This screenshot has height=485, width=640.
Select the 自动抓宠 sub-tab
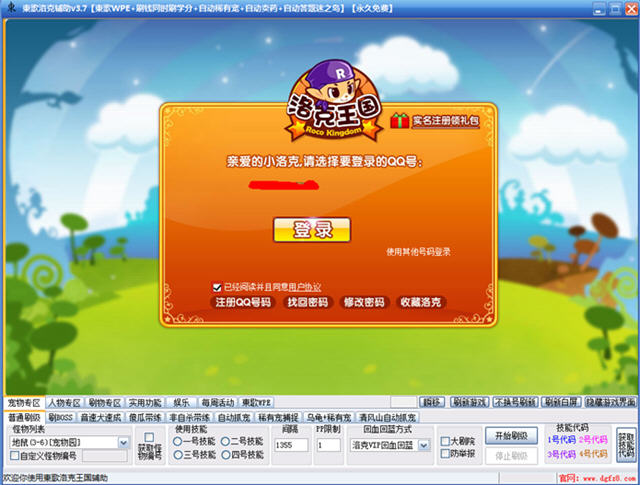[x=234, y=418]
